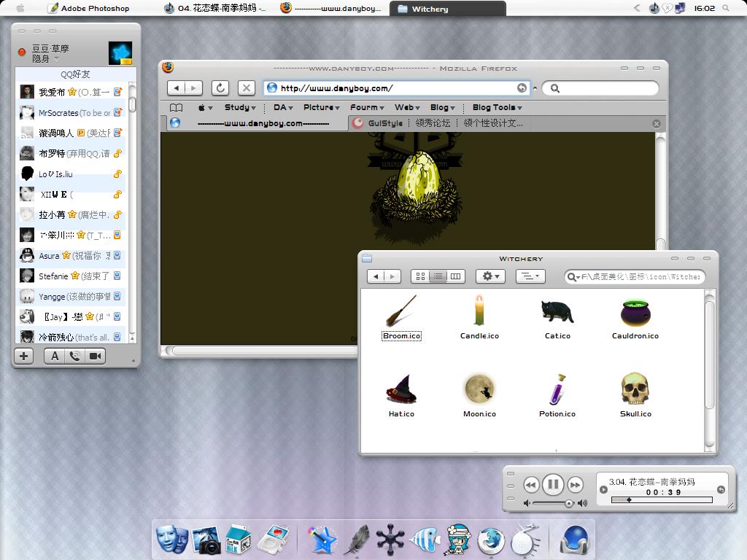Click QQ add contact plus button
747x560 pixels.
click(x=24, y=356)
